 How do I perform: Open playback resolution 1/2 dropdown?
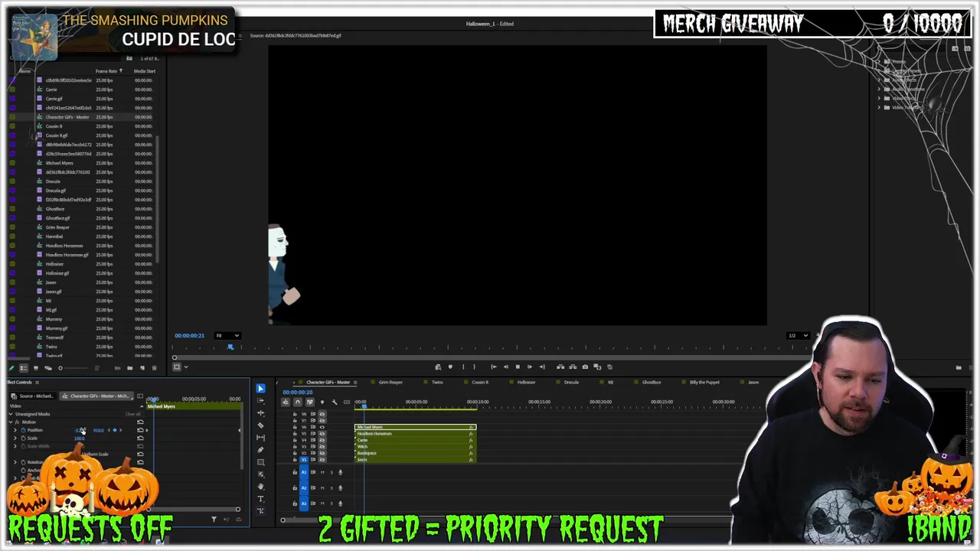click(x=799, y=335)
